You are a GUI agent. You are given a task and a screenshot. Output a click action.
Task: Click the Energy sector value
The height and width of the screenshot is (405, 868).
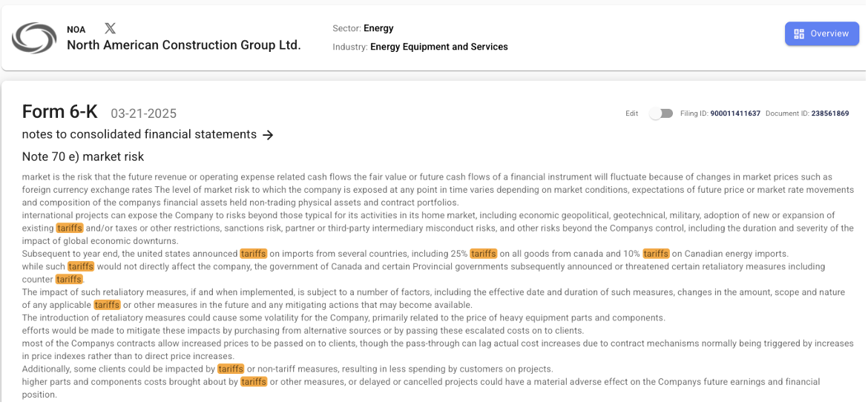(378, 29)
